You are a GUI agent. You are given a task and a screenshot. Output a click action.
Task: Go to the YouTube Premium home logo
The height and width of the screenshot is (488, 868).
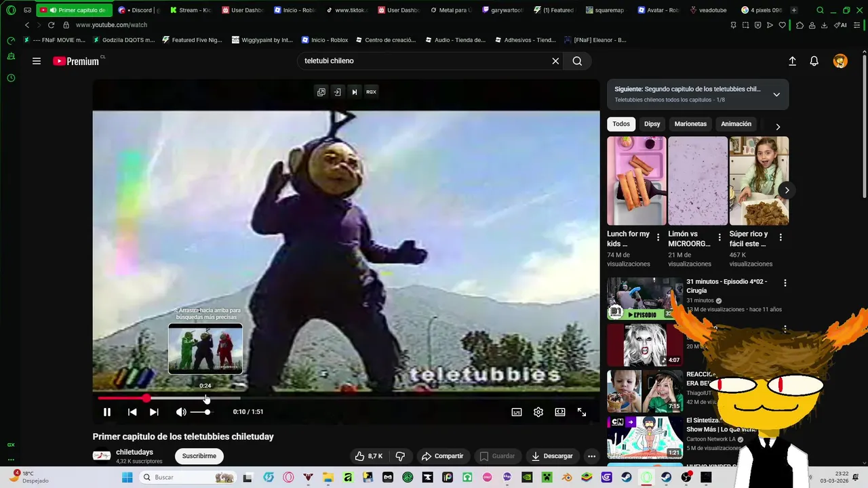click(76, 61)
